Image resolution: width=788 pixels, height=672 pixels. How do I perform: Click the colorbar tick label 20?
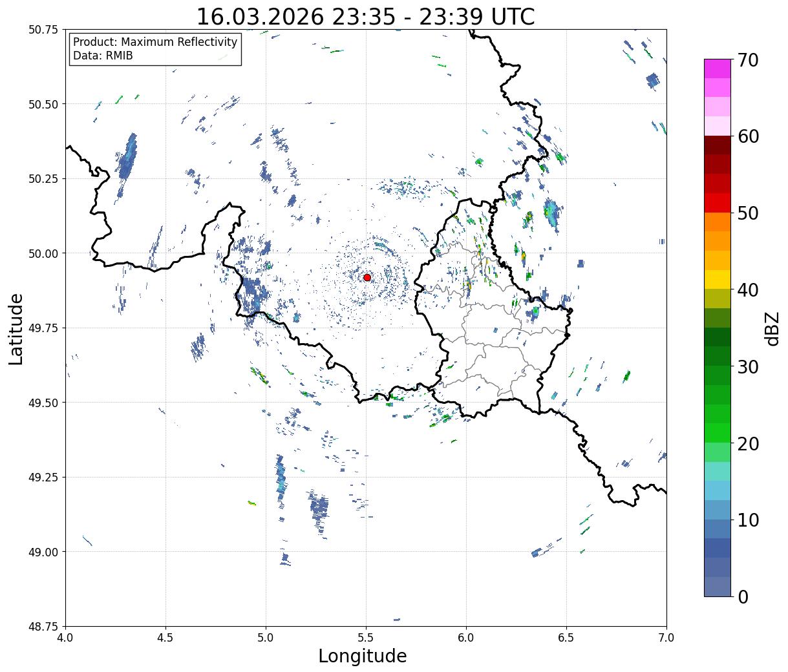point(748,444)
